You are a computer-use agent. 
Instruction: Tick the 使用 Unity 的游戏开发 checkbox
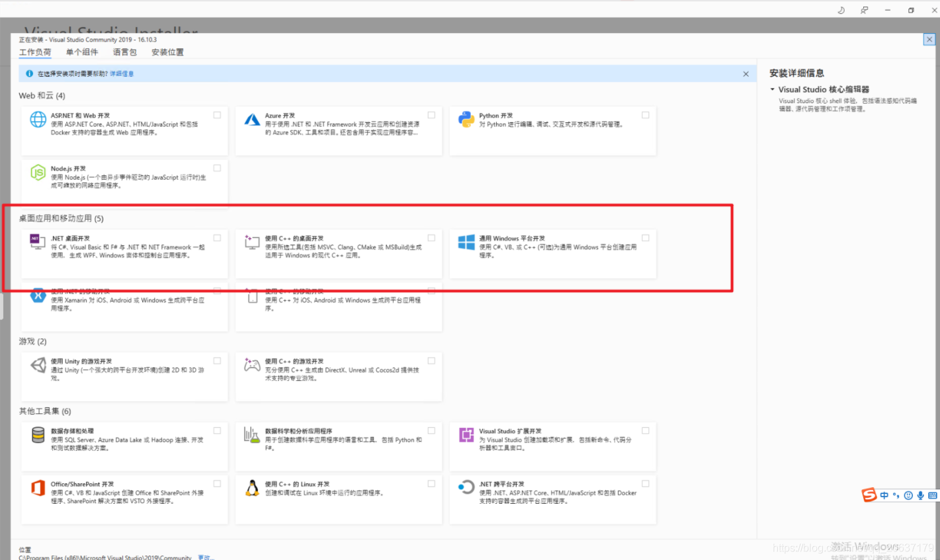pos(217,361)
